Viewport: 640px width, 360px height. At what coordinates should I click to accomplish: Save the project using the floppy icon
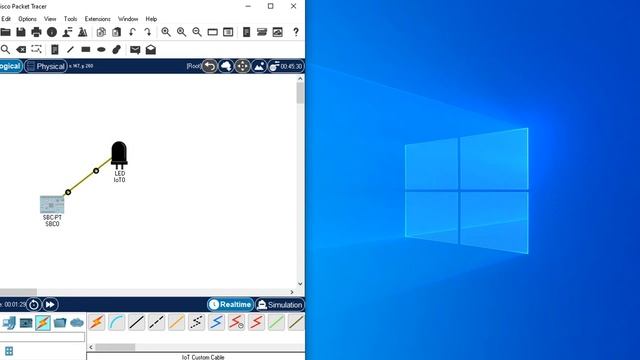21,32
